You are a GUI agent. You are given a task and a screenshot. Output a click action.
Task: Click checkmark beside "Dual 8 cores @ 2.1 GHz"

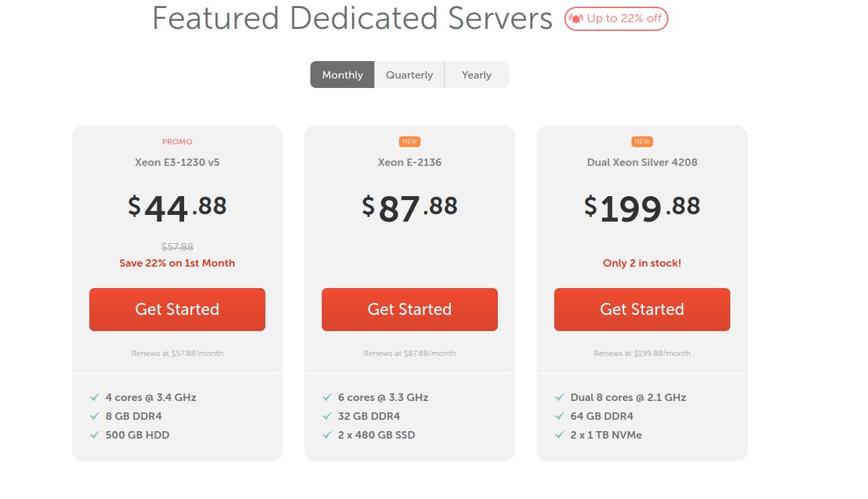click(x=560, y=397)
